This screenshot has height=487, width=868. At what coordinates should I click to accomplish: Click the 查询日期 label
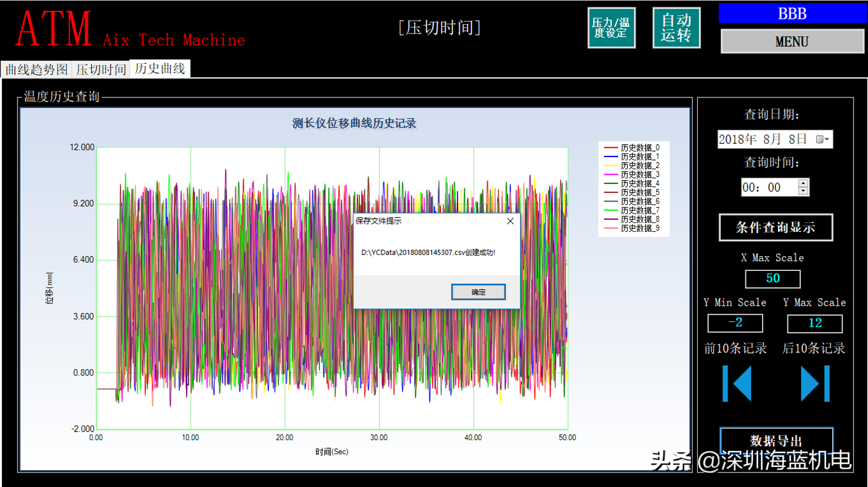click(773, 114)
